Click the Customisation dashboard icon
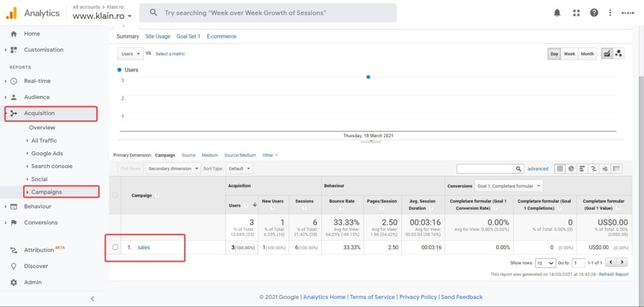This screenshot has width=644, height=307. tap(14, 50)
